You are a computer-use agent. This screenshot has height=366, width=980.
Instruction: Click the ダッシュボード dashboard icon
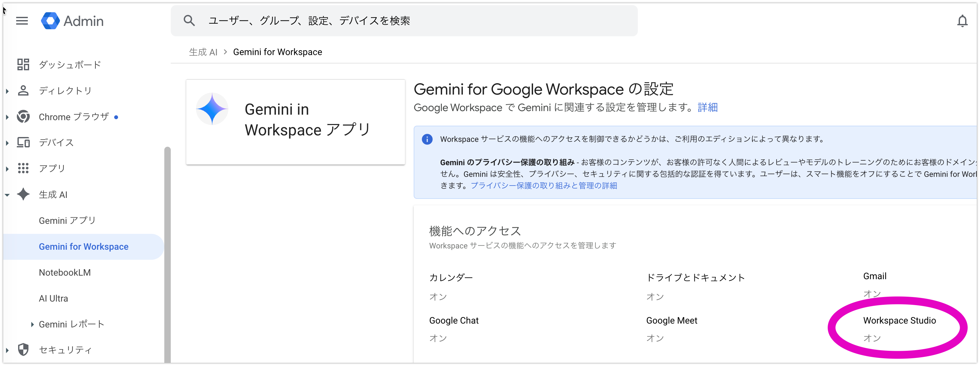coord(23,64)
